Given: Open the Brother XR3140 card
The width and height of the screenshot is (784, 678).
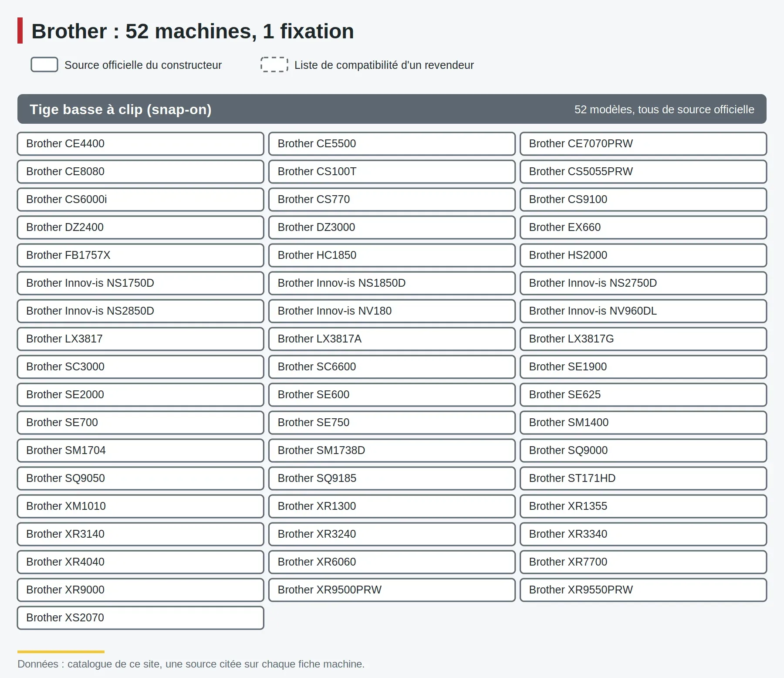Looking at the screenshot, I should (x=140, y=534).
